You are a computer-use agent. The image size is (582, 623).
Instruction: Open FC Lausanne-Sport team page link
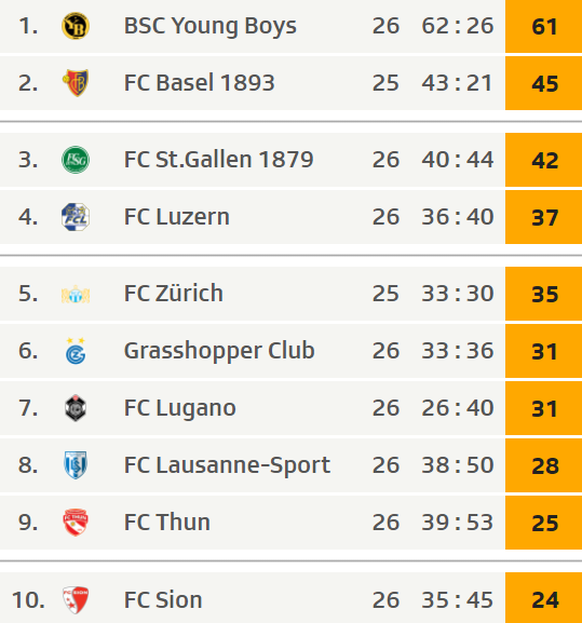(227, 465)
